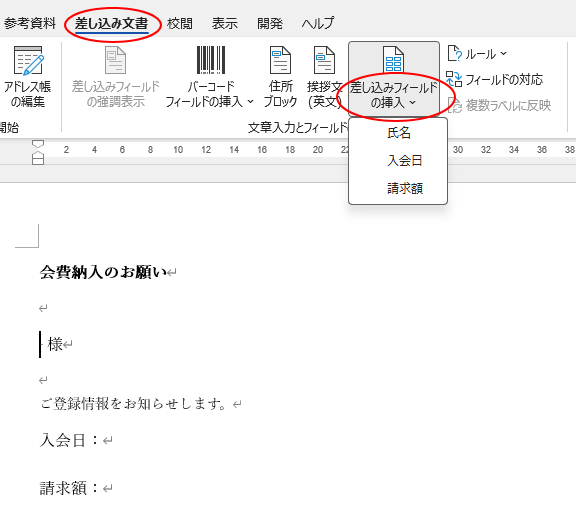This screenshot has width=576, height=516.
Task: Click the ルール icon
Action: pyautogui.click(x=454, y=54)
